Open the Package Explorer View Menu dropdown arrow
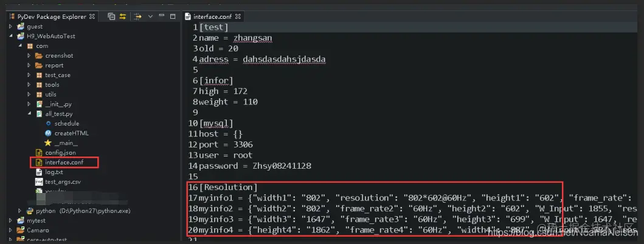Viewport: 644px width, 244px height. tap(150, 16)
